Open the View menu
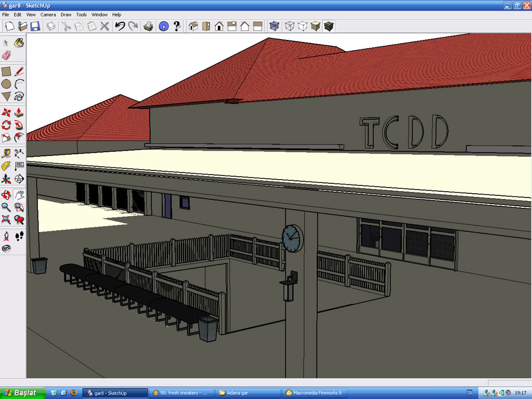Image resolution: width=532 pixels, height=399 pixels. [x=31, y=15]
